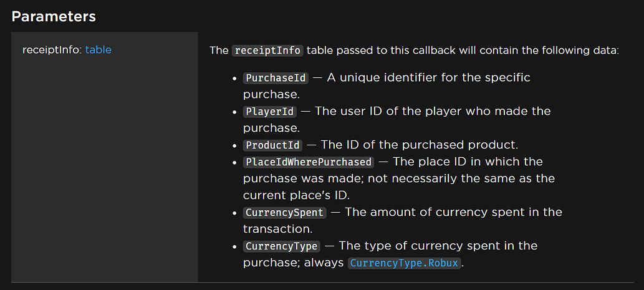The image size is (644, 290).
Task: Click text 'The place ID in which the'
Action: [x=468, y=162]
